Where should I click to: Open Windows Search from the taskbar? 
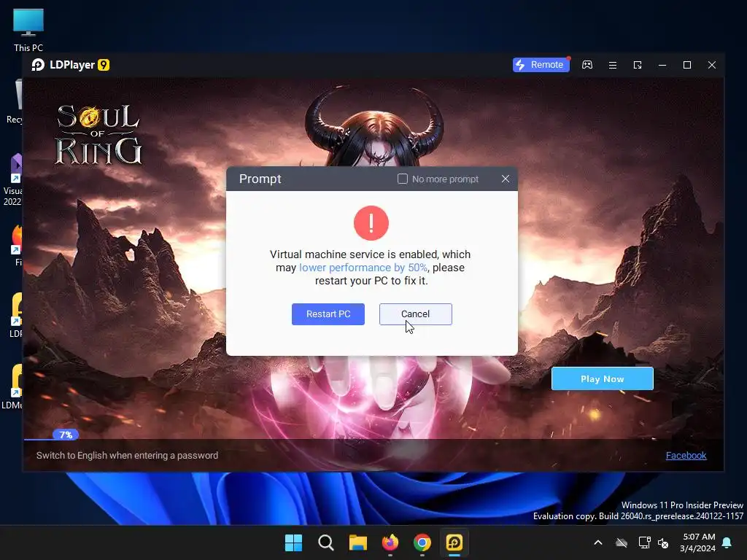pyautogui.click(x=326, y=542)
